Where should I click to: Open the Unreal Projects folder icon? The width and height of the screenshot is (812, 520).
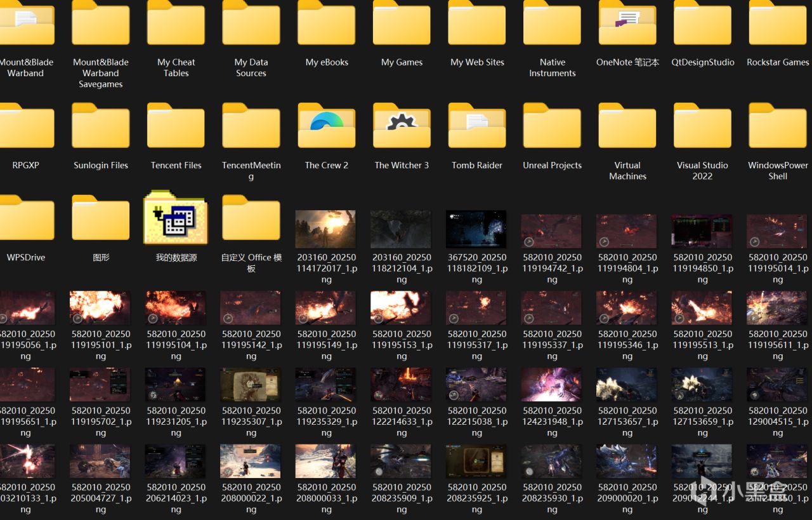[552, 126]
